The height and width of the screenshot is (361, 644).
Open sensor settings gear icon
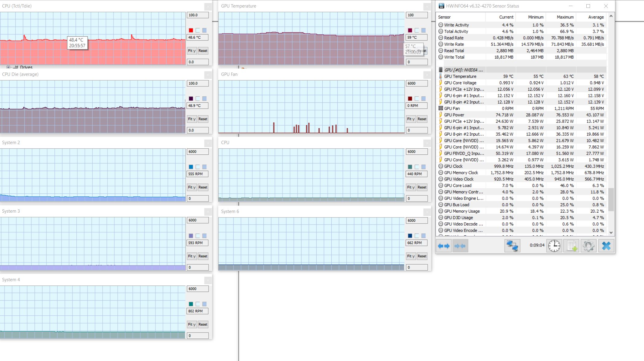(588, 246)
